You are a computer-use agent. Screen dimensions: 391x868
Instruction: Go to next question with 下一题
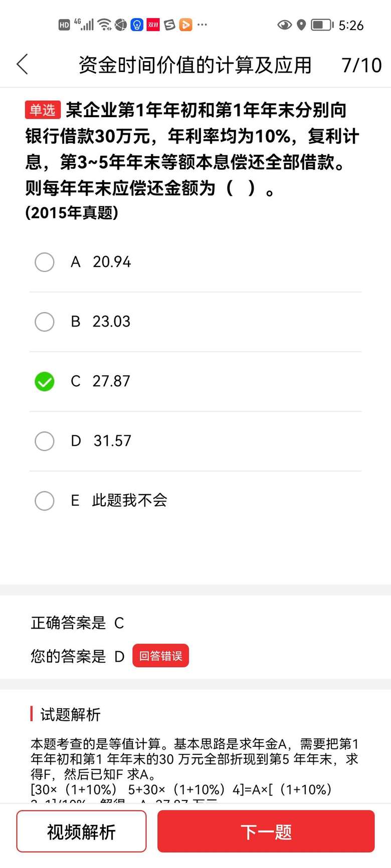coord(266,832)
